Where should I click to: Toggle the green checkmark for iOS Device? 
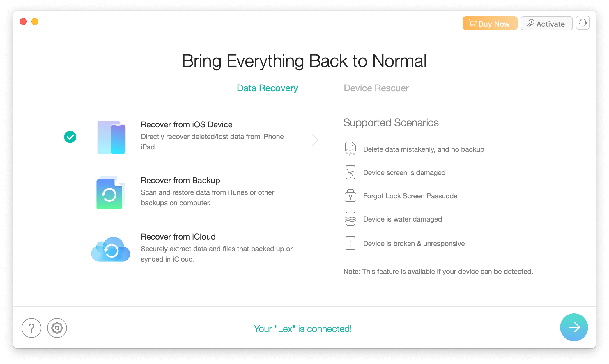tap(70, 137)
